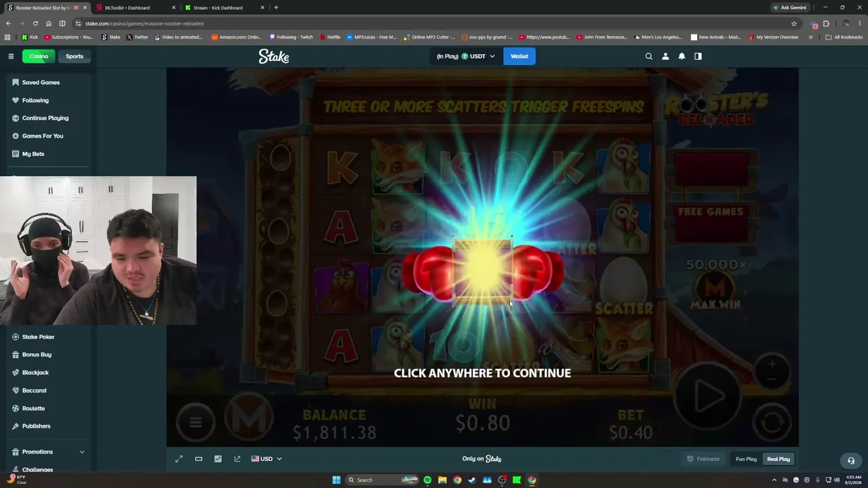The image size is (868, 488).
Task: Expand the Promotions sidebar section
Action: click(x=49, y=451)
